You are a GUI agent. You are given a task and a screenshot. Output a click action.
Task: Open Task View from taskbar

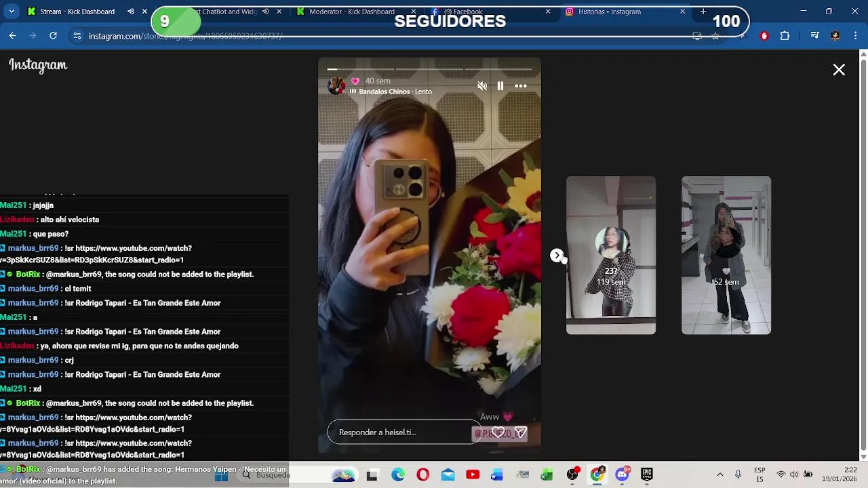click(372, 475)
